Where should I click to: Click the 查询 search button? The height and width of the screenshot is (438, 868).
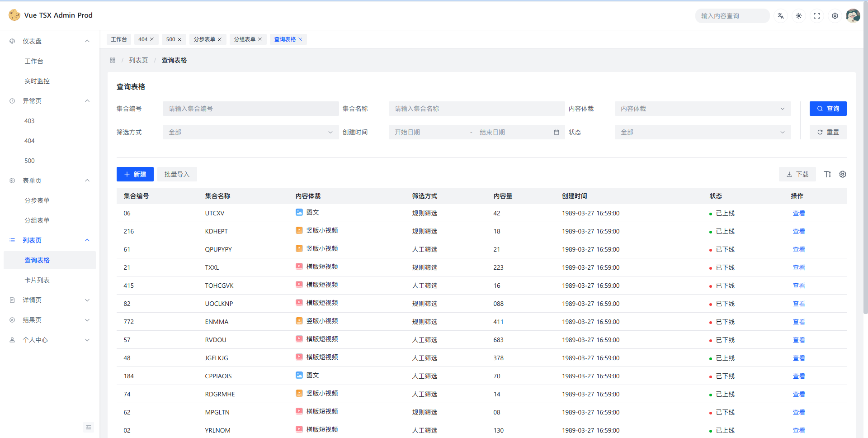point(828,109)
